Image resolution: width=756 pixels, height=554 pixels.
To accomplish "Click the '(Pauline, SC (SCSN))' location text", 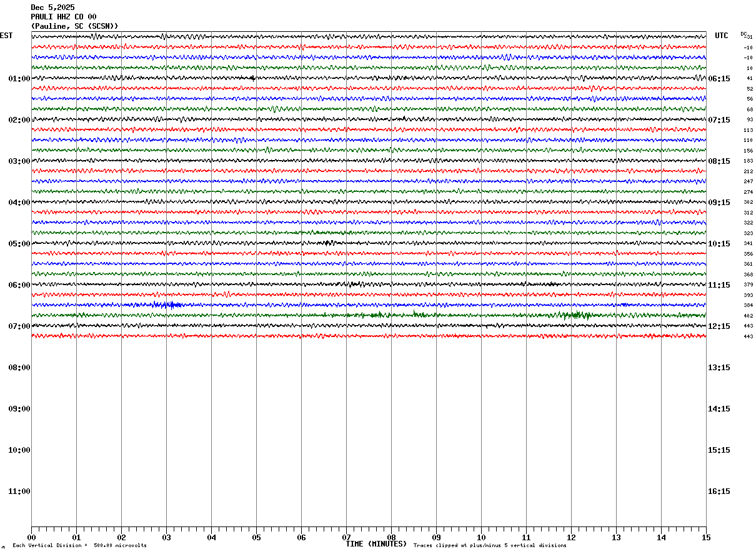I will coord(74,26).
